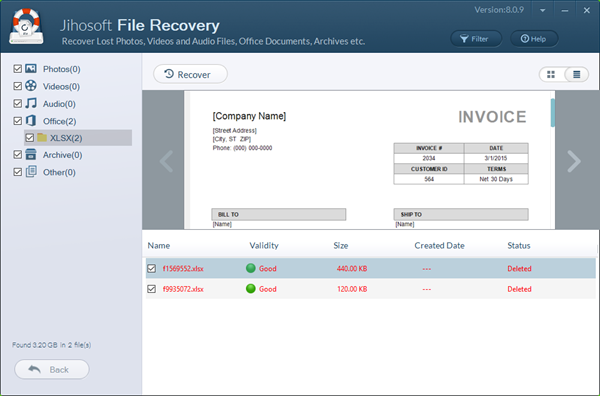
Task: Sort by Created Date column header
Action: [x=439, y=246]
